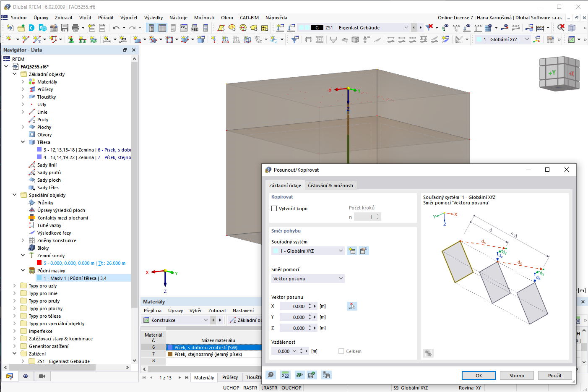
Task: Pin the Navigator panel float icon
Action: [125, 50]
